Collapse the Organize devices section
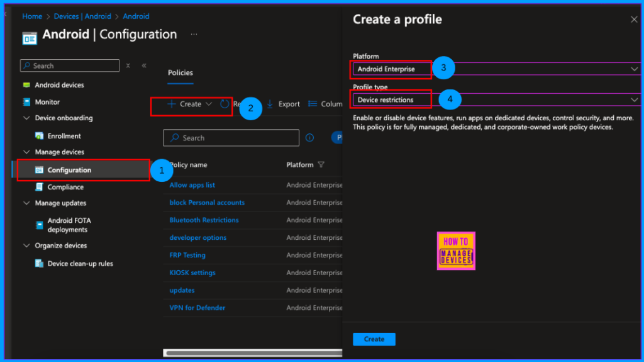The width and height of the screenshot is (644, 362). [26, 246]
